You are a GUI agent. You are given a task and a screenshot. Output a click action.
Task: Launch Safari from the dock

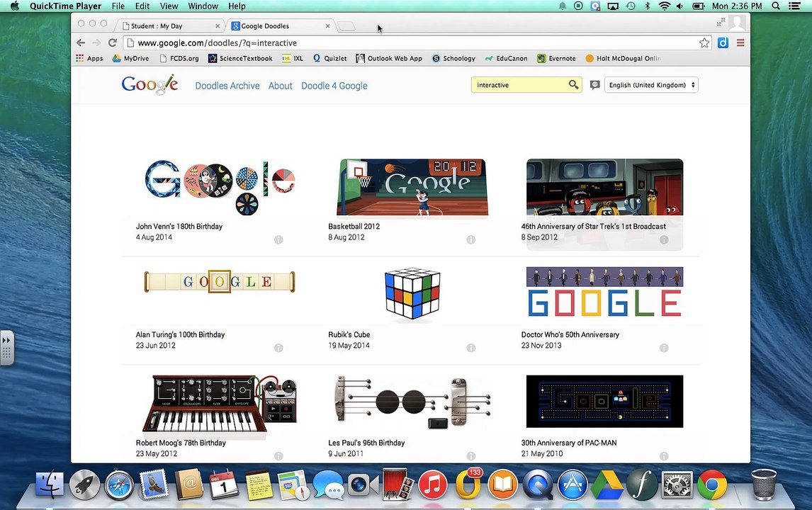119,486
